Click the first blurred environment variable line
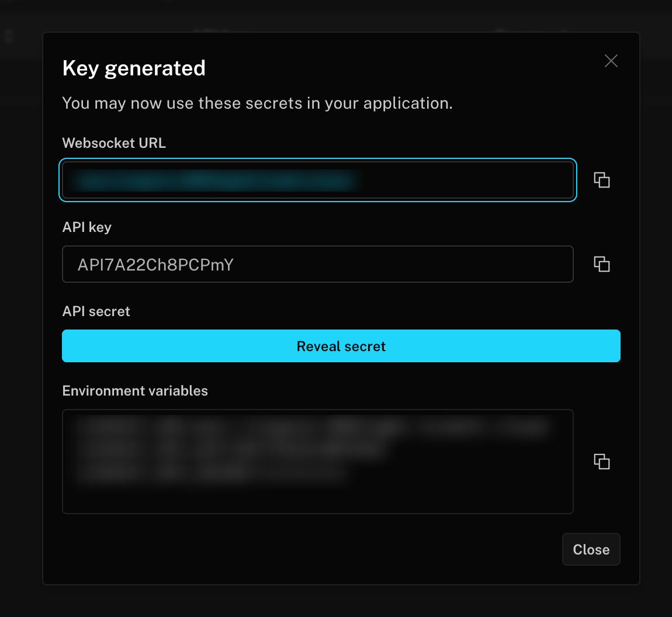Viewport: 672px width, 617px height. click(310, 428)
